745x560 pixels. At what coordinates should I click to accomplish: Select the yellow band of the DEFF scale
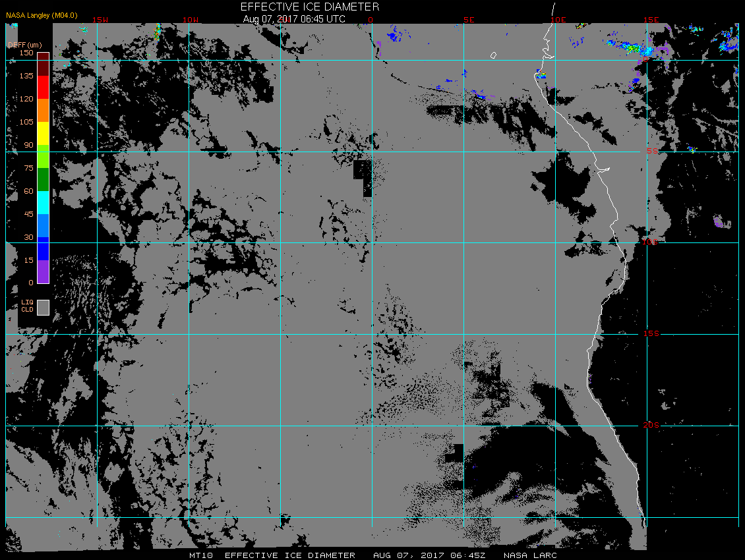click(44, 134)
